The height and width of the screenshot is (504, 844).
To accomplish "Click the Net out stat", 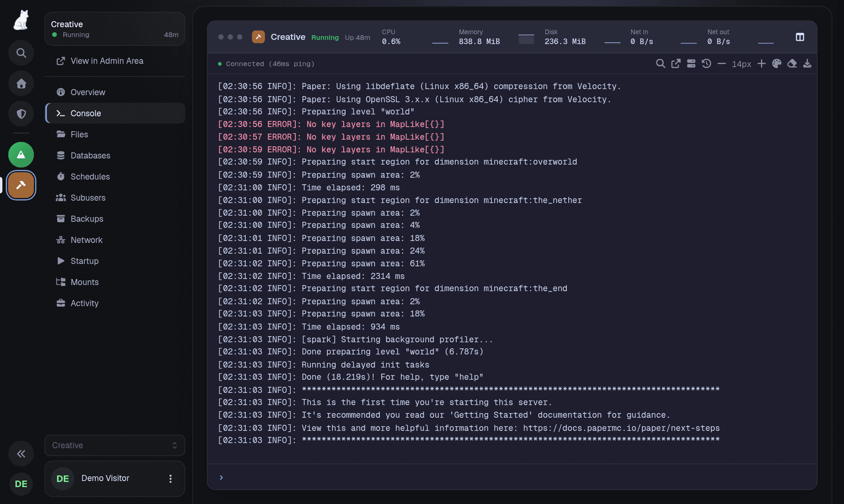I will coord(740,37).
